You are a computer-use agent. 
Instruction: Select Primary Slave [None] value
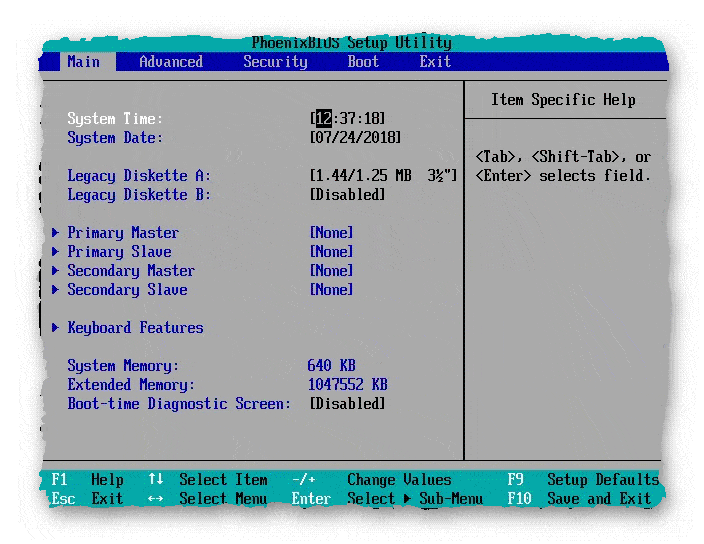tap(331, 251)
